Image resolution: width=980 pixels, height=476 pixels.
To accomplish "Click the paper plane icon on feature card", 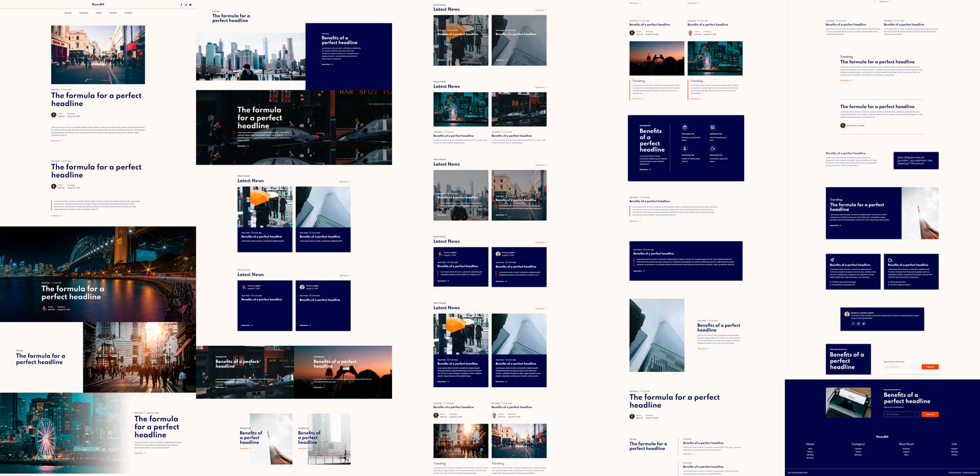I will (x=832, y=260).
